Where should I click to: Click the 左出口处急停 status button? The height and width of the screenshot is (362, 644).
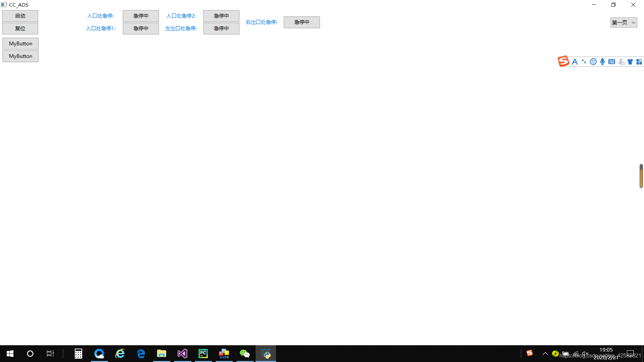click(x=221, y=28)
